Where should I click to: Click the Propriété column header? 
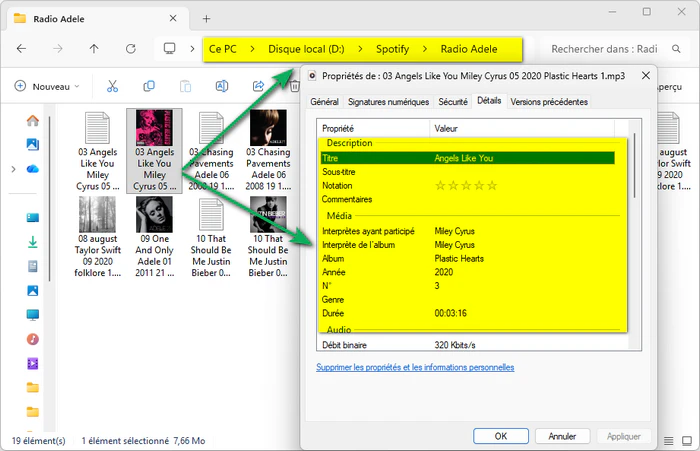click(x=374, y=129)
